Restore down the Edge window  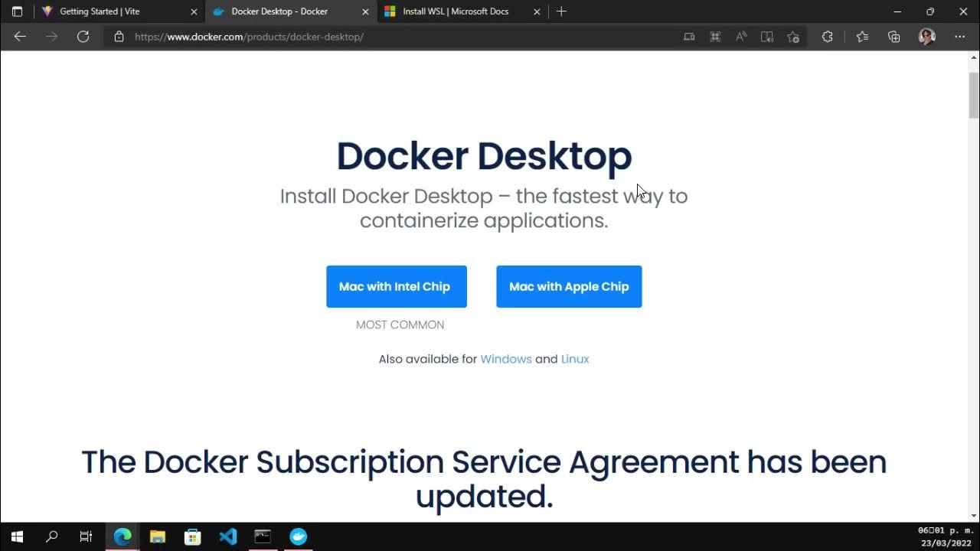click(930, 11)
